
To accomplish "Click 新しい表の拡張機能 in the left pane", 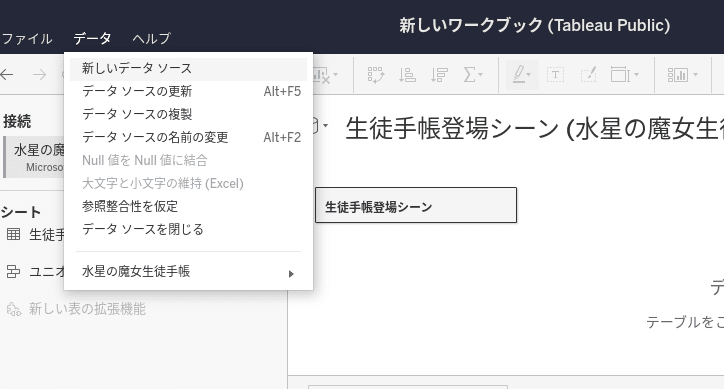I will coord(87,309).
